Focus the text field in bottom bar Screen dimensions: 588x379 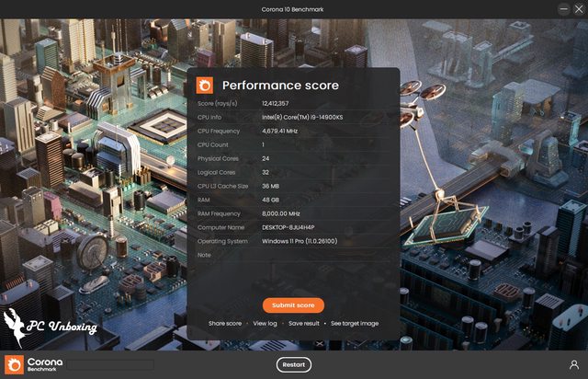[109, 364]
